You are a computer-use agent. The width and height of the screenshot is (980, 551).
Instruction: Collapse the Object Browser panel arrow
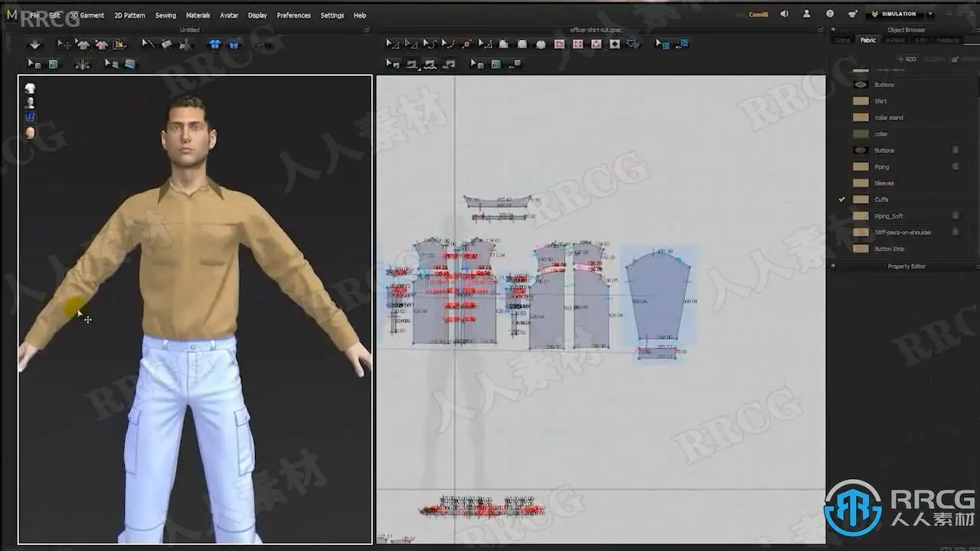pos(833,30)
